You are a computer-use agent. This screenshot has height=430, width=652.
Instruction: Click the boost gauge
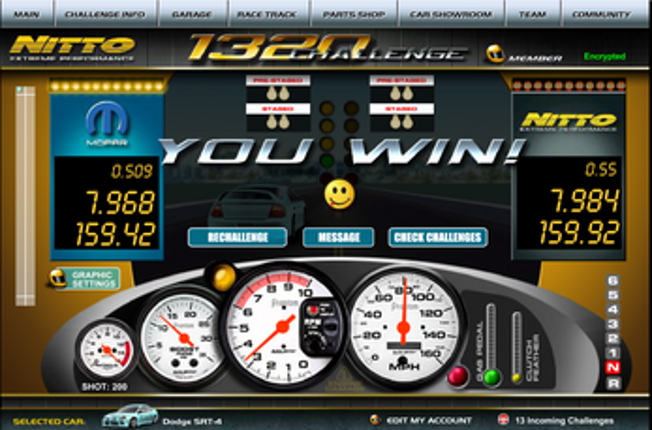click(x=184, y=338)
